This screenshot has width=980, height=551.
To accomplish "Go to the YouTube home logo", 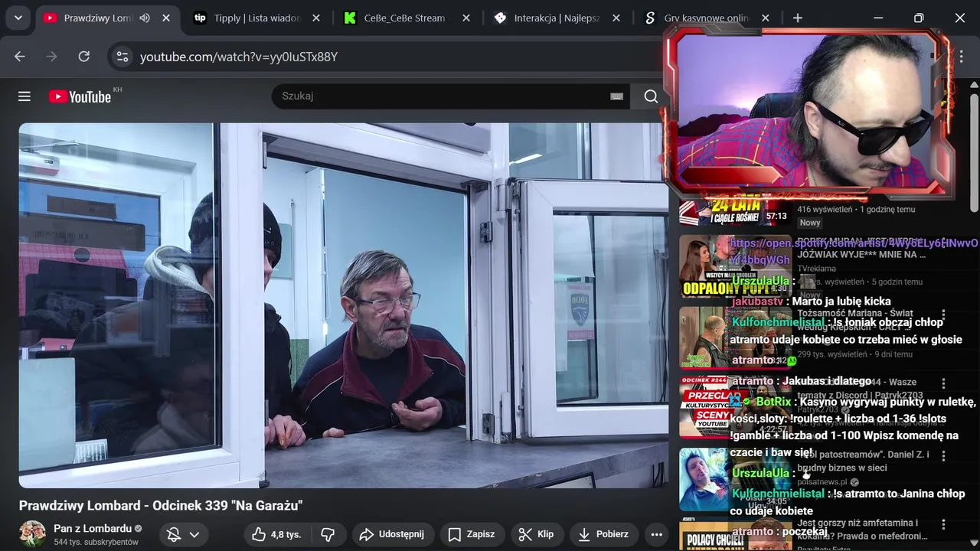I will pos(80,96).
